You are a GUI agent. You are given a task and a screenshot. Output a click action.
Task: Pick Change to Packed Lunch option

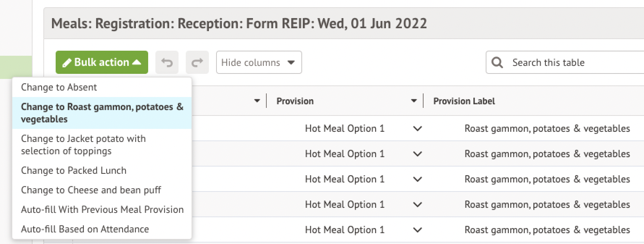pos(74,171)
